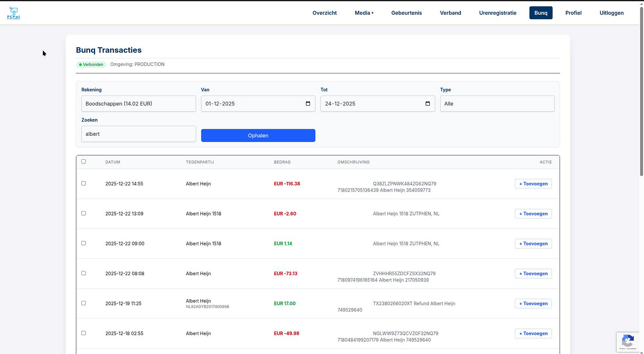The height and width of the screenshot is (354, 644).
Task: Navigate to Urenregistratie
Action: [498, 13]
